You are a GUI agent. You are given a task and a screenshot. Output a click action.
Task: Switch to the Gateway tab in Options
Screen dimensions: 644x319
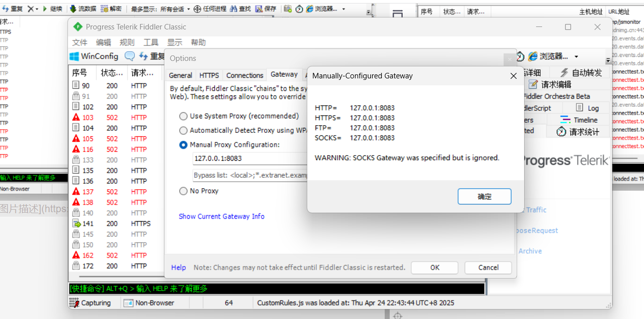click(284, 74)
